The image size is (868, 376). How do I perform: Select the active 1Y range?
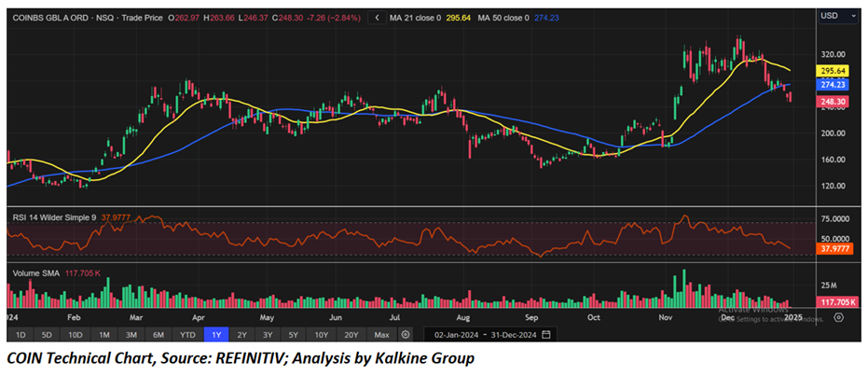click(x=216, y=335)
